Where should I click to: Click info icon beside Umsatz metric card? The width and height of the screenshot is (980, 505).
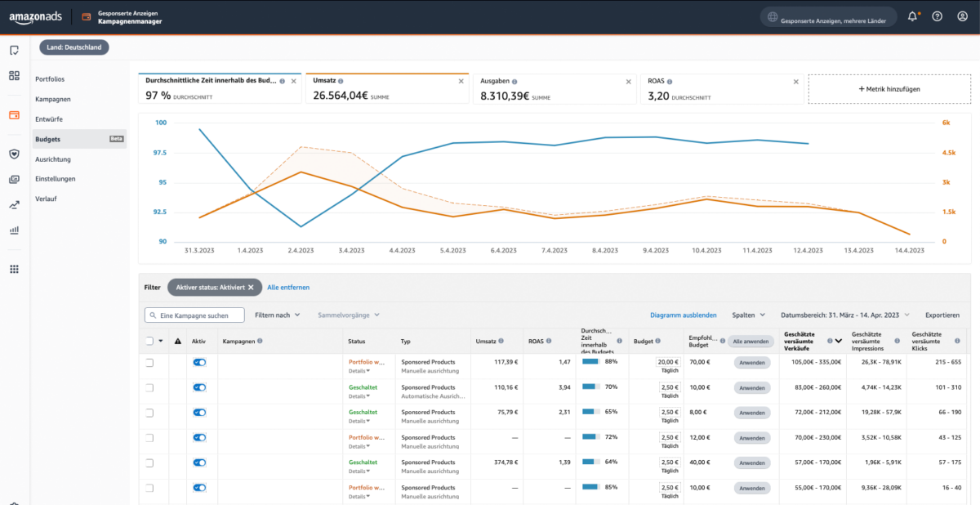pyautogui.click(x=341, y=82)
